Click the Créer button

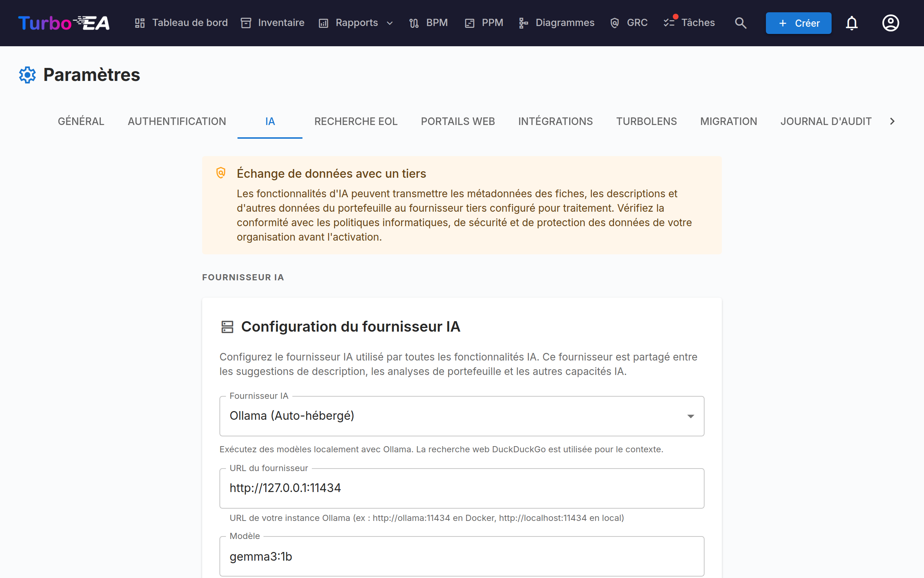(798, 23)
